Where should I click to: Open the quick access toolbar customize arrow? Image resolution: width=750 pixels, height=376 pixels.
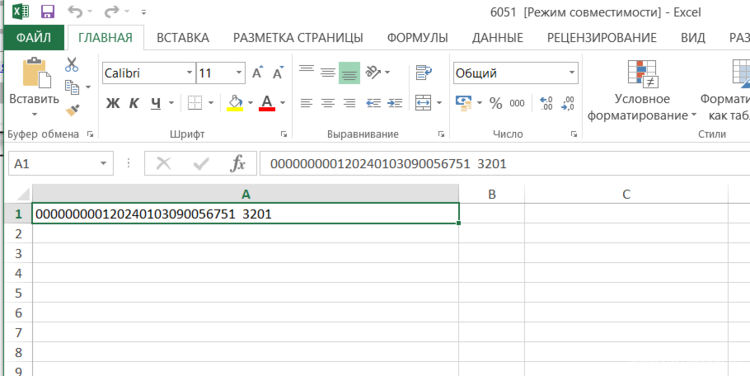144,12
